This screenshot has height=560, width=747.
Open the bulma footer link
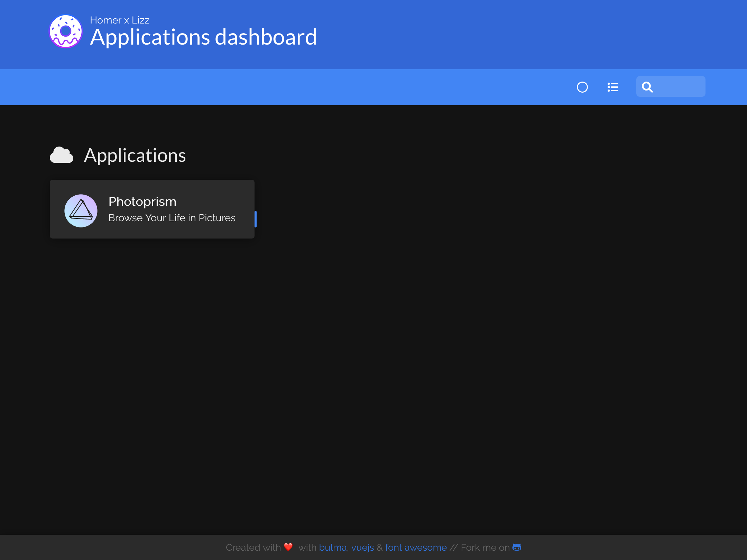click(333, 548)
